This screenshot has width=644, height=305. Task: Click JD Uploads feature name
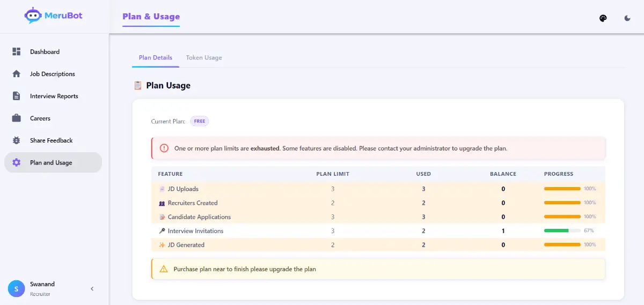pos(183,189)
